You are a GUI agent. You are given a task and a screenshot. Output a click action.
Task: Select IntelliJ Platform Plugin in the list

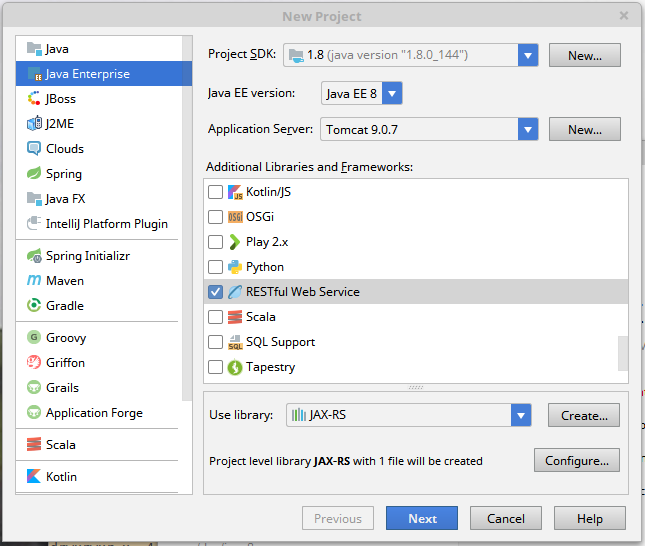tap(99, 223)
